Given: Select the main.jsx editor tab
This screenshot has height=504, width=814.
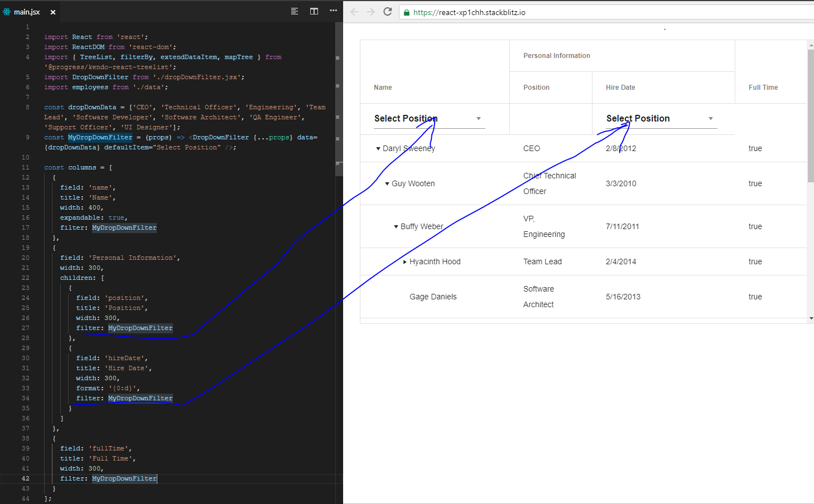Looking at the screenshot, I should (x=26, y=11).
